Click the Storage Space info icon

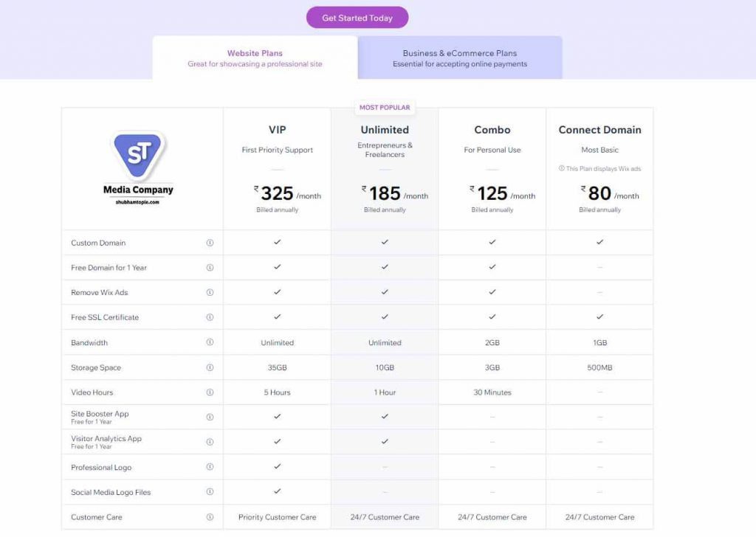210,367
